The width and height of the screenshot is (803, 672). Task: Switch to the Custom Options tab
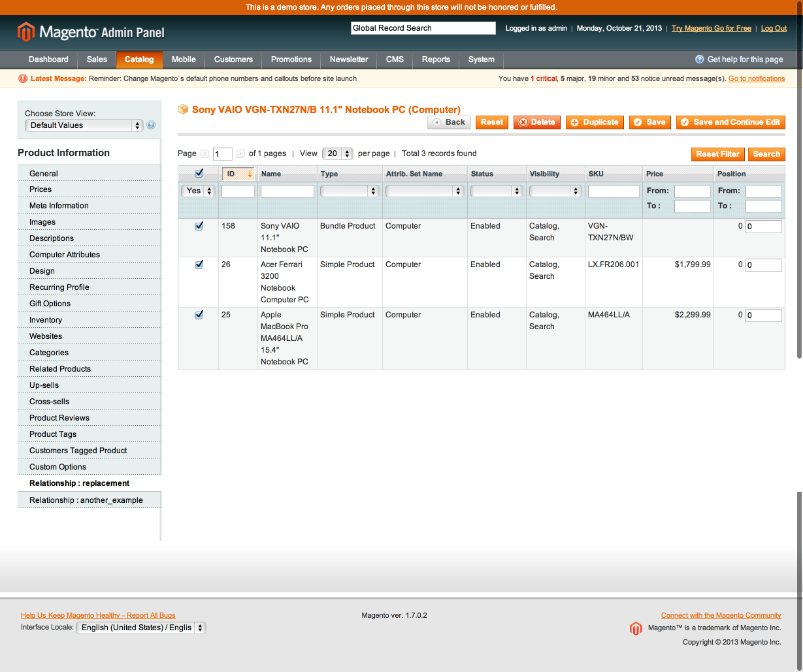click(90, 467)
